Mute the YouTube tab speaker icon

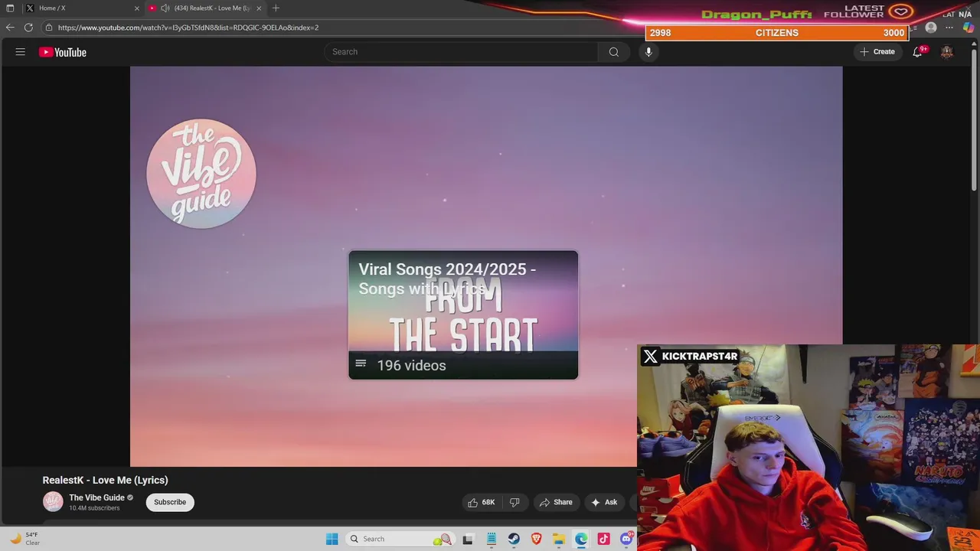point(165,8)
